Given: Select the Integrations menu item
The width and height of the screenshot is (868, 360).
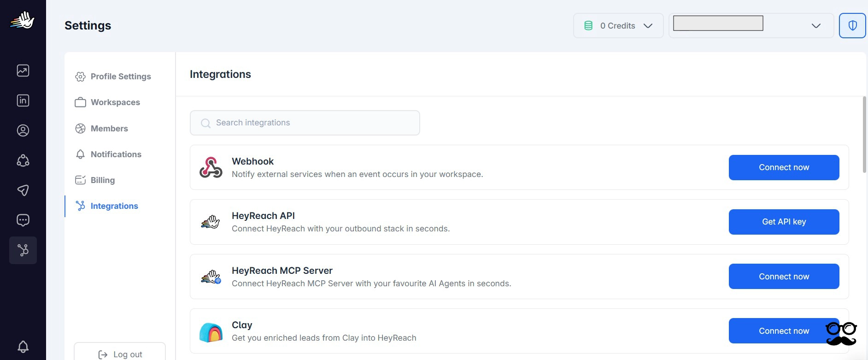Looking at the screenshot, I should click(x=106, y=206).
